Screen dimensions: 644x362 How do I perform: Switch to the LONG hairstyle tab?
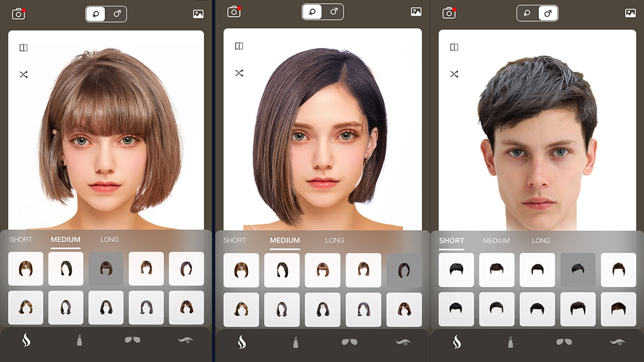[109, 240]
